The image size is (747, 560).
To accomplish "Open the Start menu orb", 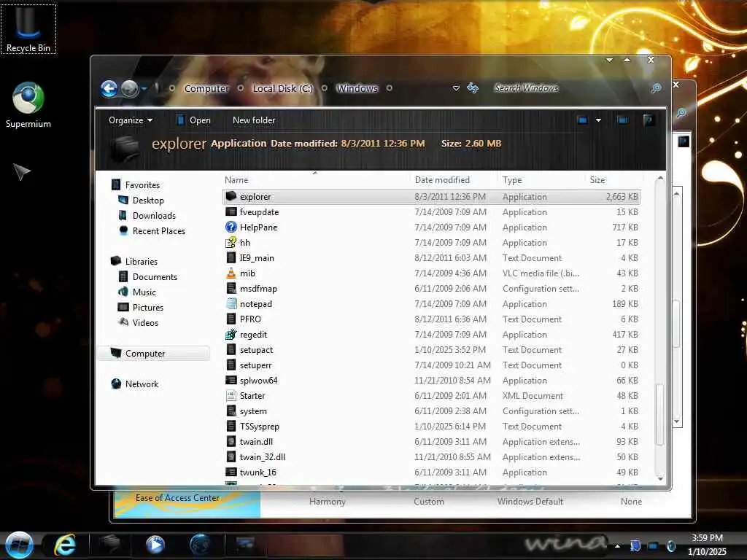I will (19, 545).
